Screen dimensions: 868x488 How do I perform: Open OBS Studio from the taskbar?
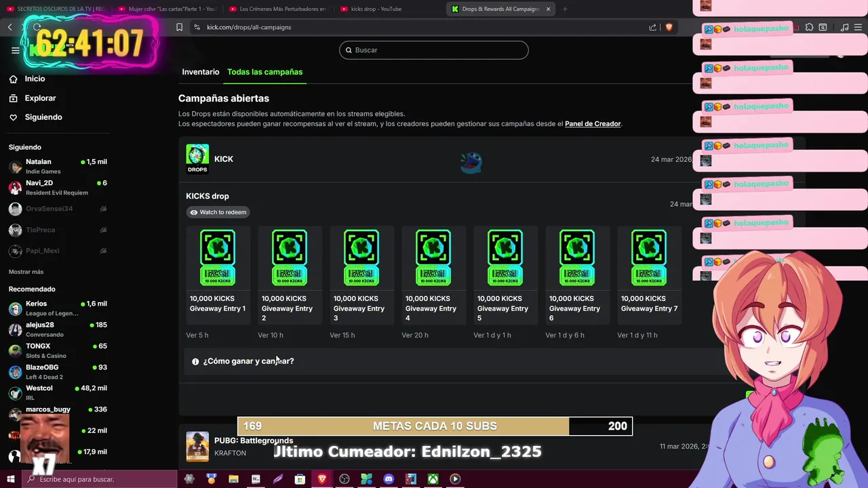344,479
